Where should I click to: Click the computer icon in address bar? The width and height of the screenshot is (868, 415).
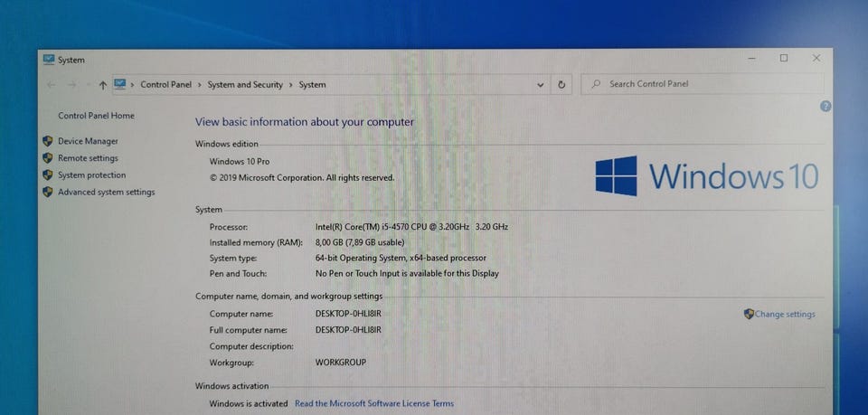(x=119, y=84)
